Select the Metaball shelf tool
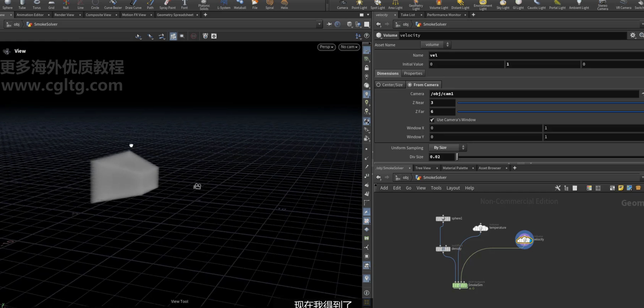This screenshot has height=308, width=644. (x=240, y=5)
